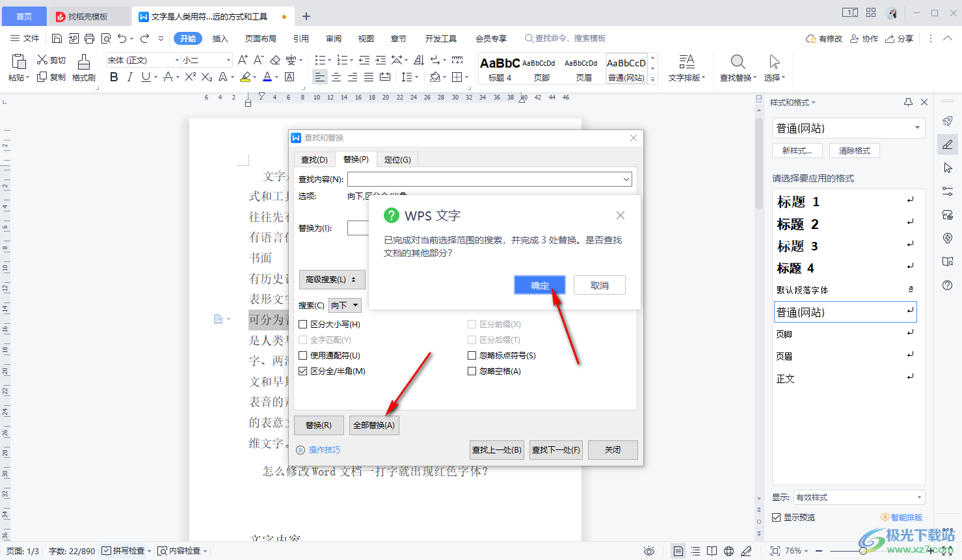This screenshot has width=962, height=560.
Task: Open the File (文件) menu
Action: [25, 38]
